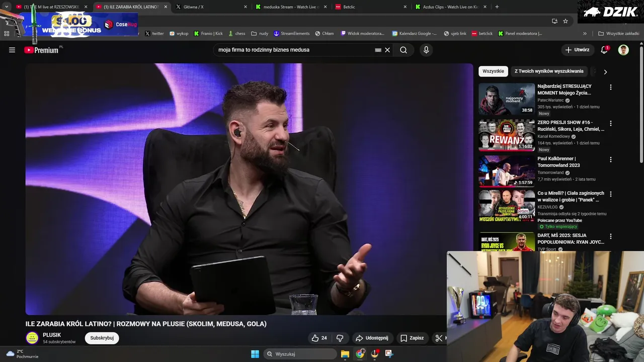The height and width of the screenshot is (362, 644).
Task: Open the 'betclick' bookmark
Action: (482, 34)
